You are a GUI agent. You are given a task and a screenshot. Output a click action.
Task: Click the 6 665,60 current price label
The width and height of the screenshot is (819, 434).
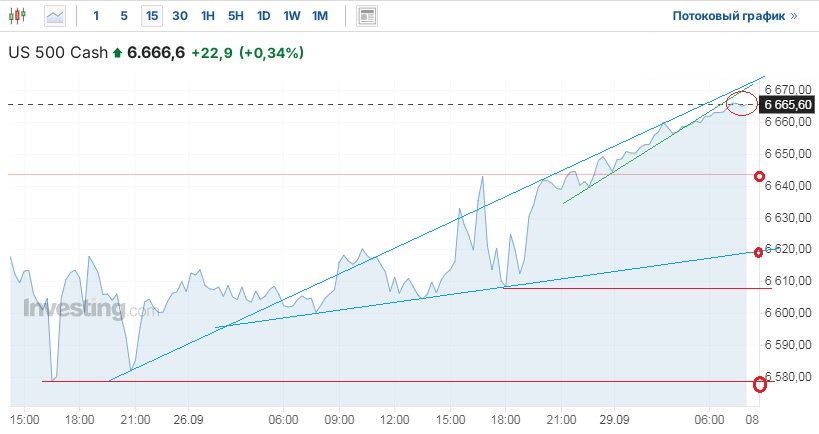click(x=788, y=104)
